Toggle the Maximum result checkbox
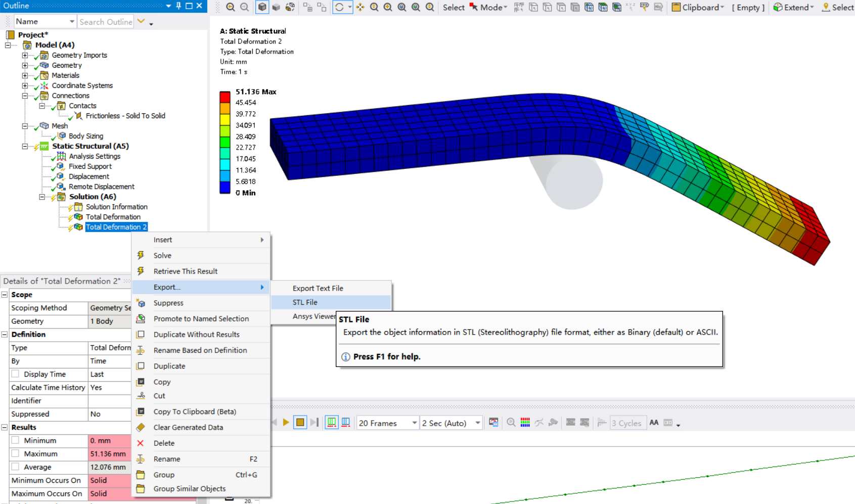 pyautogui.click(x=16, y=453)
